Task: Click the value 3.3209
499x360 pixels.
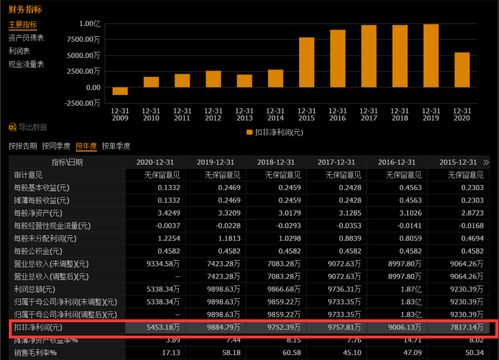Action: (229, 213)
